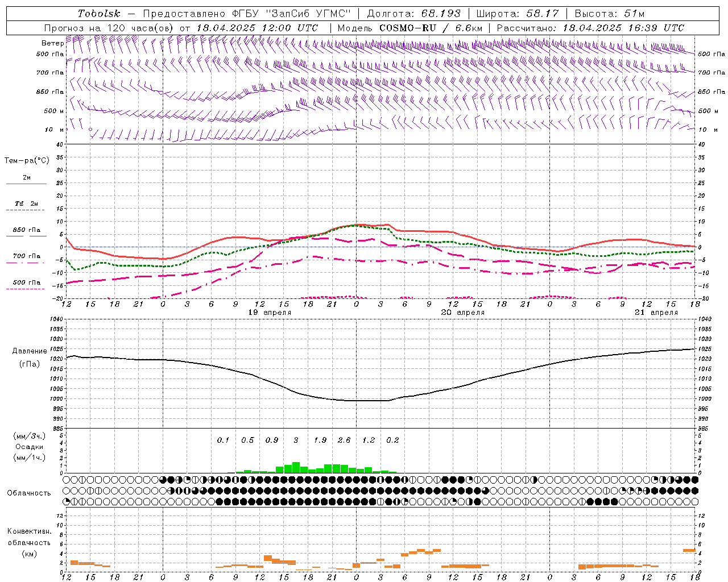Click the latitude value Широта: 58.17
Screen dimensions: 728x582
coord(518,14)
